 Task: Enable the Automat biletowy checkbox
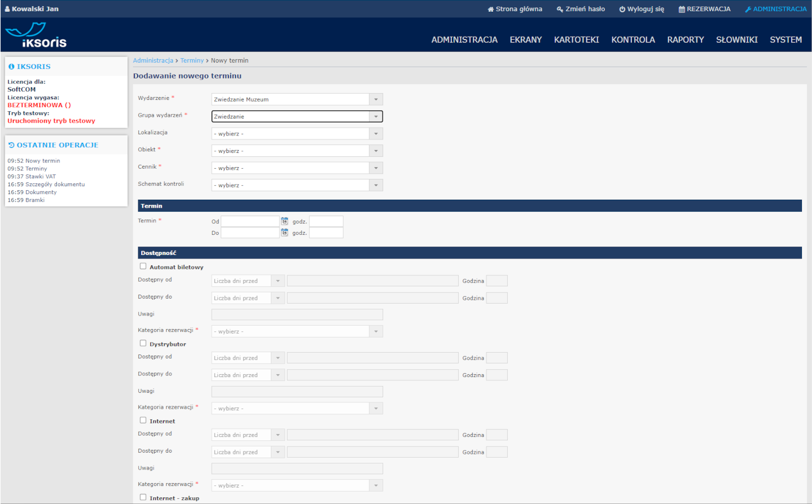[x=143, y=266]
